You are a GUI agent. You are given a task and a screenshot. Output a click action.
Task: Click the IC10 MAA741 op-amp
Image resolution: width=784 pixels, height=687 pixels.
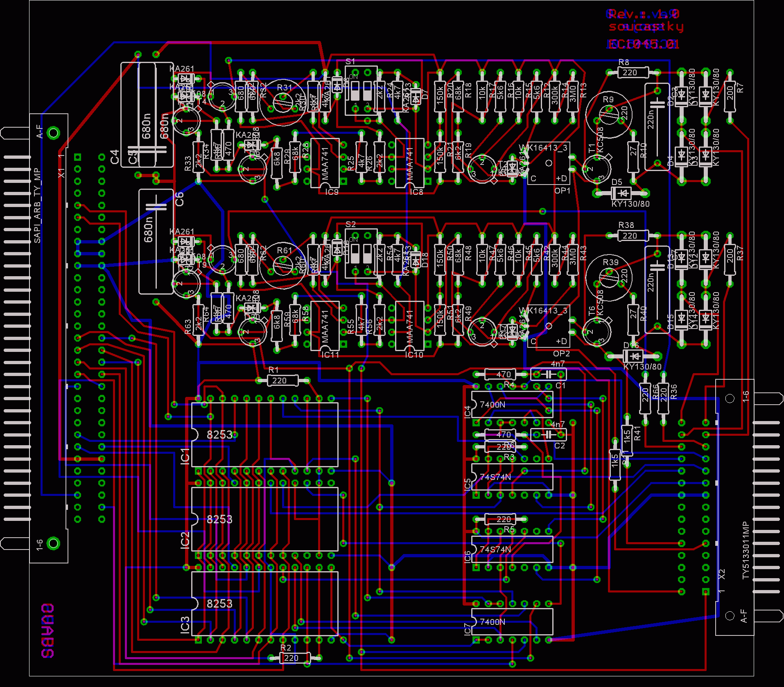pos(409,326)
